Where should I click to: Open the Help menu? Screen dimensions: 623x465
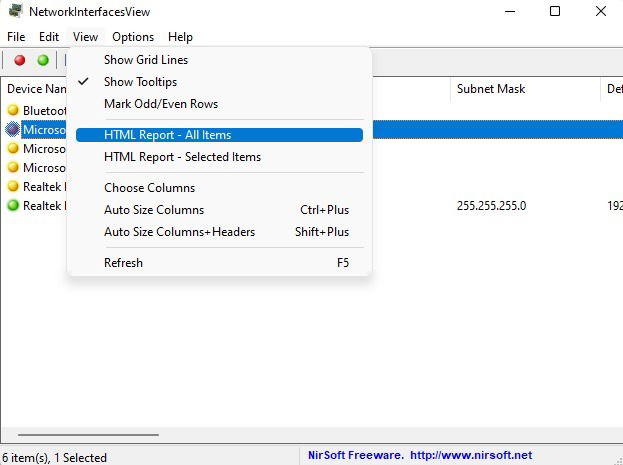(180, 37)
